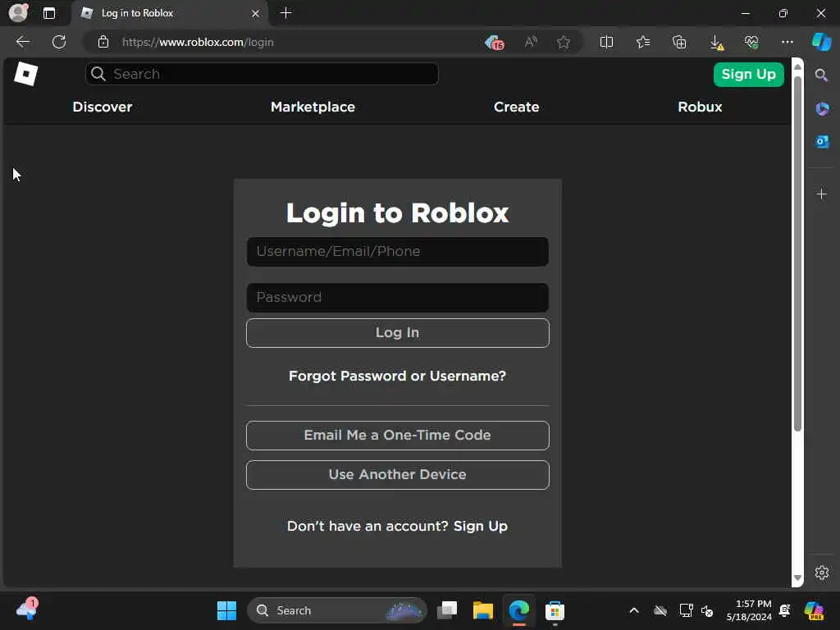840x630 pixels.
Task: Open the Create menu item
Action: (x=517, y=107)
